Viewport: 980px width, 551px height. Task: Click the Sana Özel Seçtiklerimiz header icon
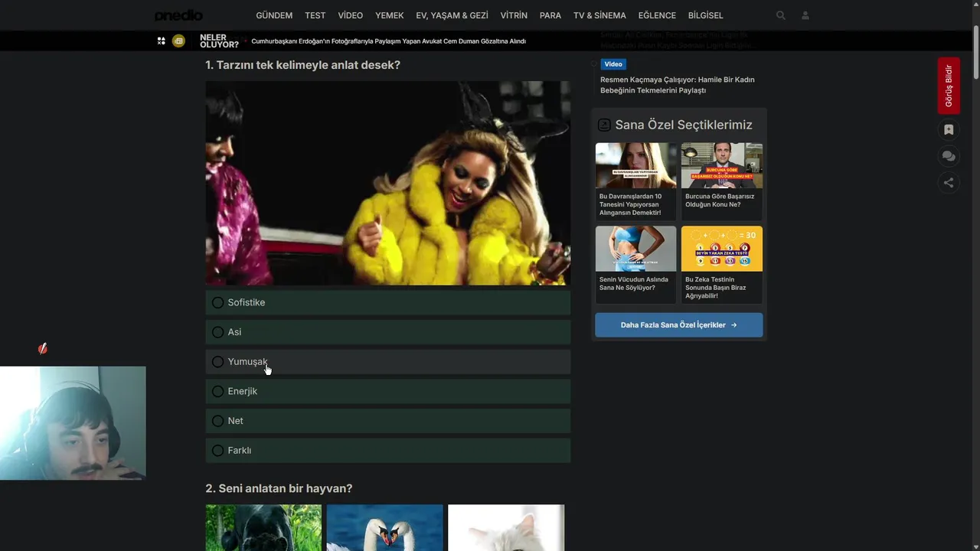click(x=604, y=125)
